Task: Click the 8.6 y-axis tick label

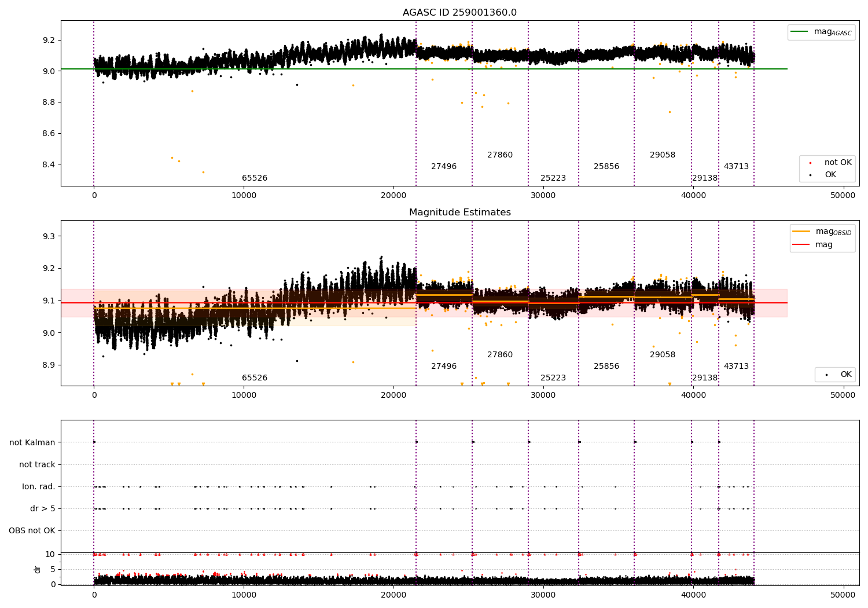Action: (x=49, y=133)
